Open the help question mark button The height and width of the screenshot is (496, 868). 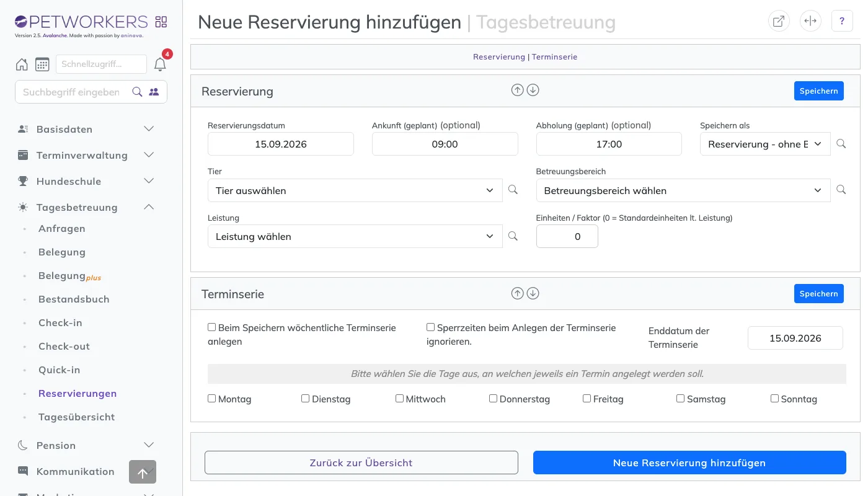[842, 21]
